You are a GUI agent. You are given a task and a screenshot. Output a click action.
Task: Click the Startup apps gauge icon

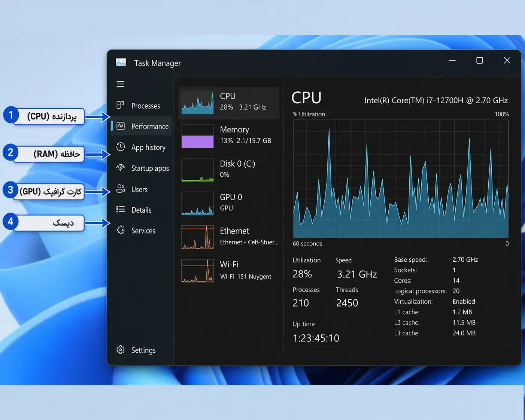pyautogui.click(x=121, y=167)
